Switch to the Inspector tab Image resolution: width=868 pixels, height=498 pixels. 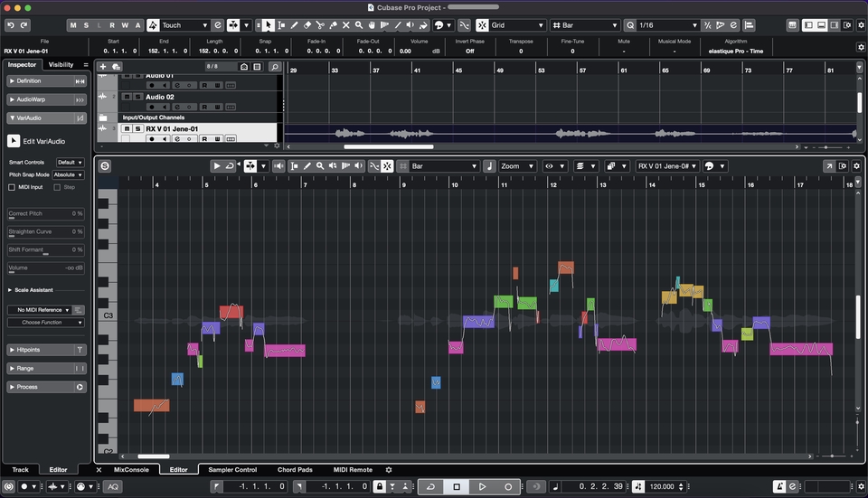(22, 65)
